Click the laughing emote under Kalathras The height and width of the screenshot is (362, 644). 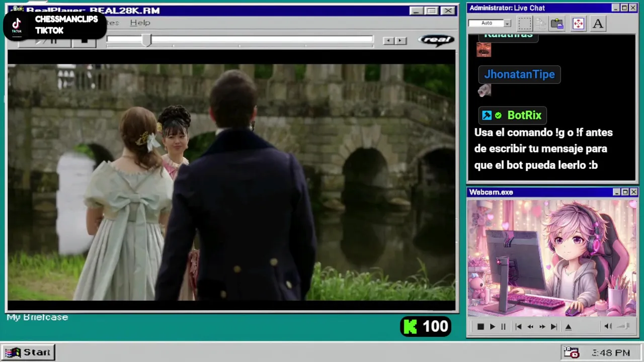pos(484,49)
